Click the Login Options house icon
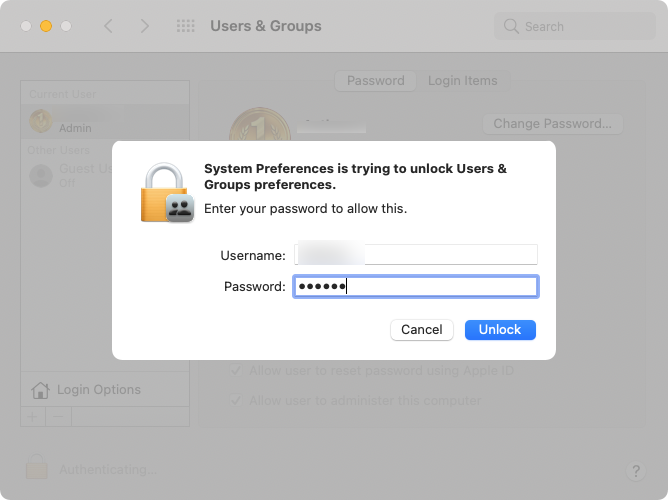The height and width of the screenshot is (500, 668). click(40, 390)
